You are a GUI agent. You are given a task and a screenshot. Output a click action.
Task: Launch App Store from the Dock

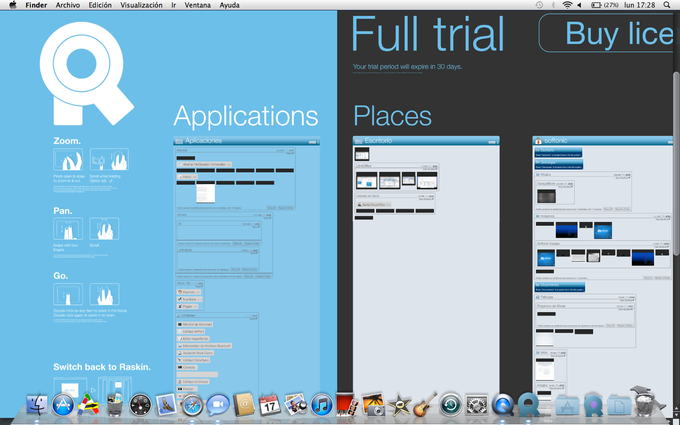point(63,405)
